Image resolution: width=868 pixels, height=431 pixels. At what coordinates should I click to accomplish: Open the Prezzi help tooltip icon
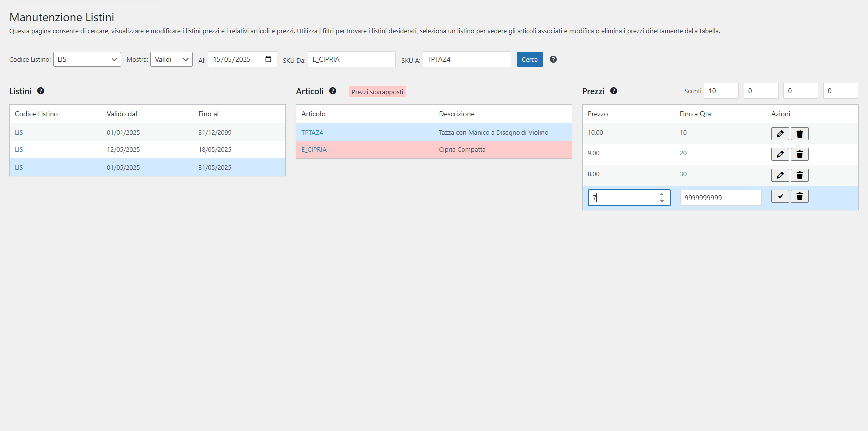click(x=614, y=91)
